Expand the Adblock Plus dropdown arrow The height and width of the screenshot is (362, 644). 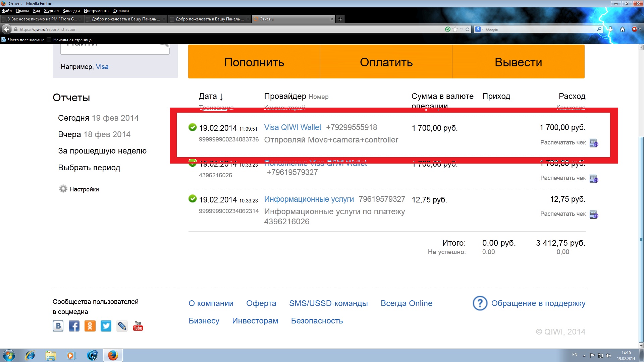pyautogui.click(x=640, y=29)
